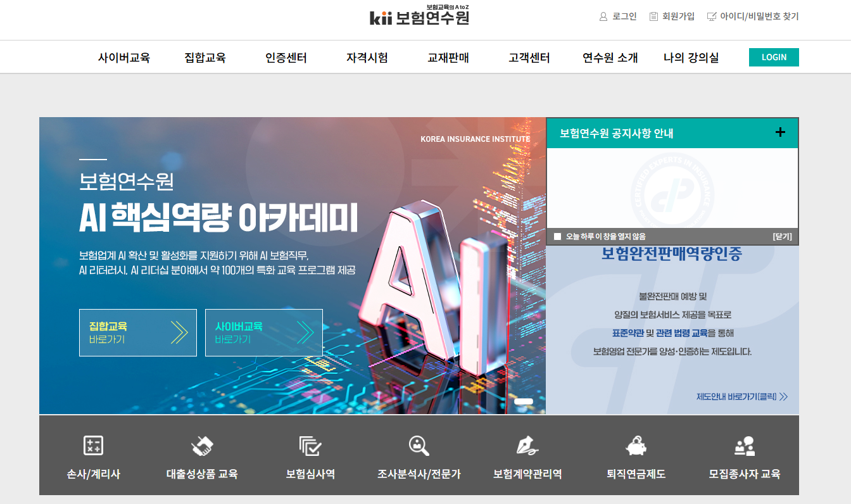851x504 pixels.
Task: Click 아이디/비밀번호 찾기 link
Action: pyautogui.click(x=759, y=16)
